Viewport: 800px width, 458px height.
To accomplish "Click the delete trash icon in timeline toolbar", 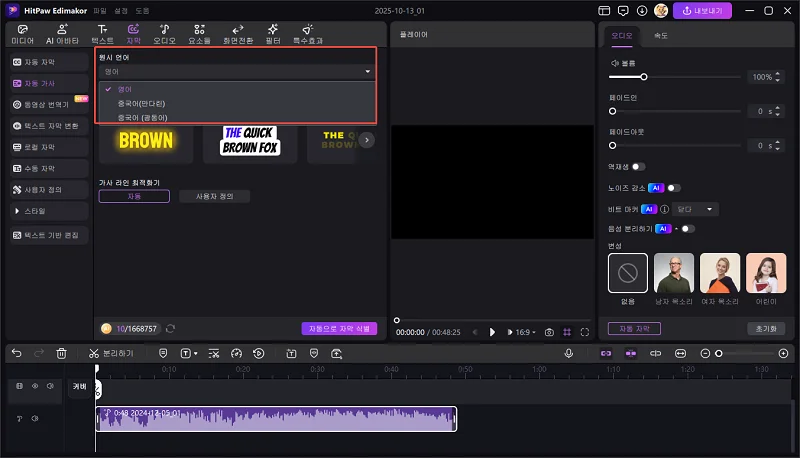I will tap(62, 353).
